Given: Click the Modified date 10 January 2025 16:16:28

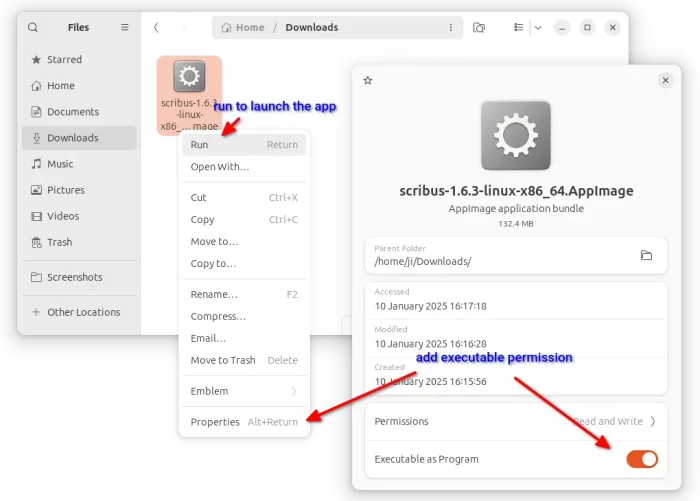Looking at the screenshot, I should point(430,344).
